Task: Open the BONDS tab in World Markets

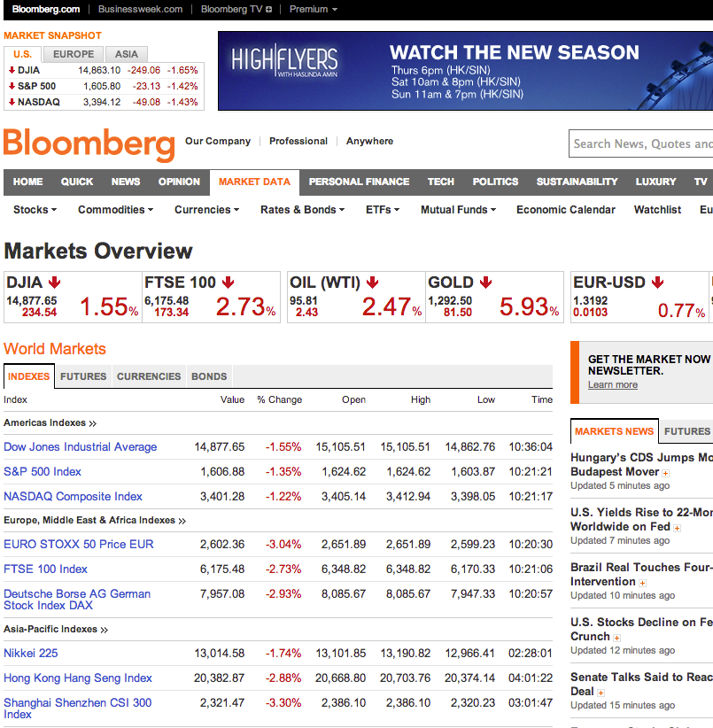Action: 209,376
